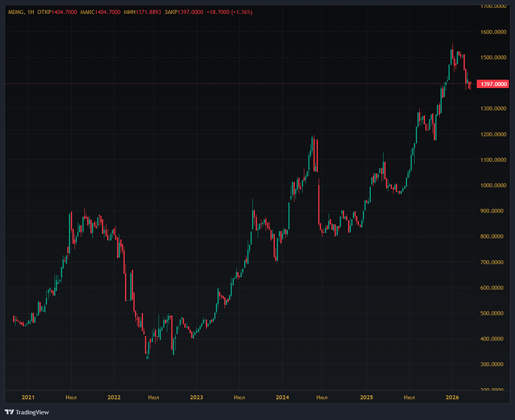Click the 1600.0000 price axis label
This screenshot has width=515, height=420.
tap(493, 32)
